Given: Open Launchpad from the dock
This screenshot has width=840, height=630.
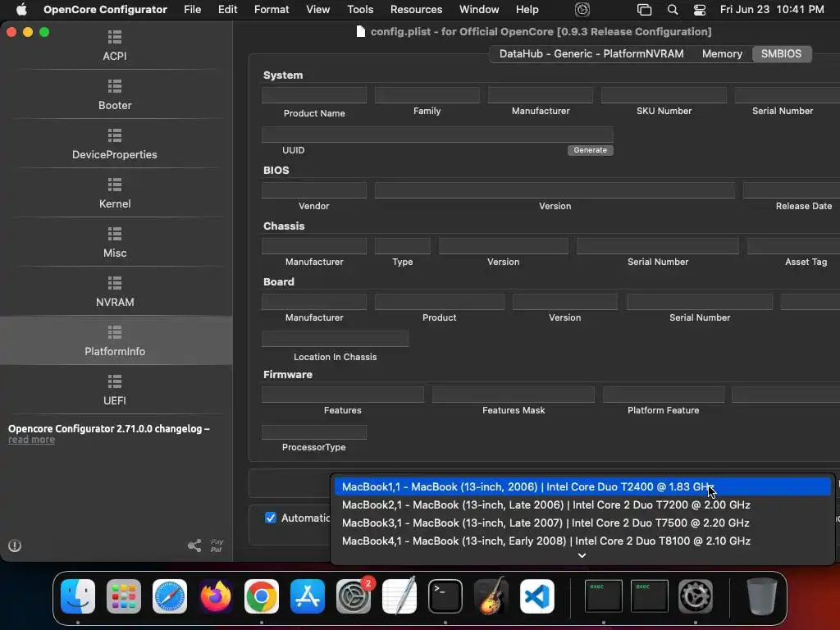Looking at the screenshot, I should (x=124, y=596).
